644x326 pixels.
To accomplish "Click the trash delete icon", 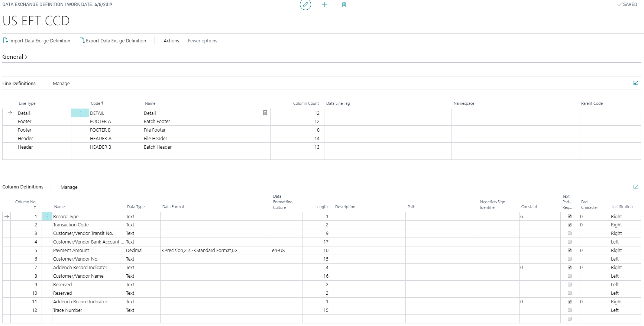I will [x=344, y=4].
